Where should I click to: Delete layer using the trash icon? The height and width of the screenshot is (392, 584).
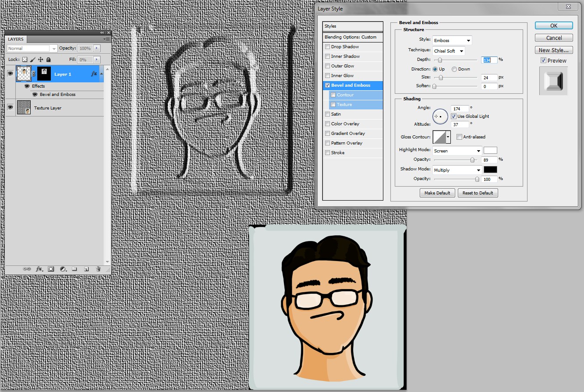pyautogui.click(x=98, y=269)
